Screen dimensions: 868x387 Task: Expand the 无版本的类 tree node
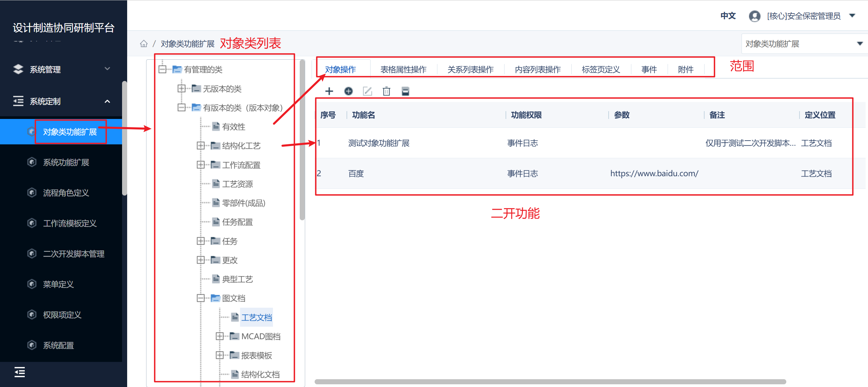pyautogui.click(x=181, y=88)
